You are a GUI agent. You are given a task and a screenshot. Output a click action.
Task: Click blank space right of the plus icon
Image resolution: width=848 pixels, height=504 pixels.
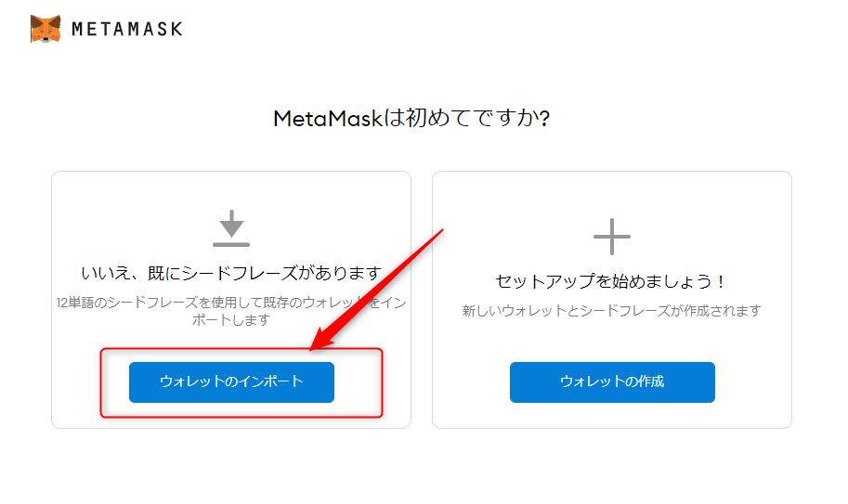(715, 236)
